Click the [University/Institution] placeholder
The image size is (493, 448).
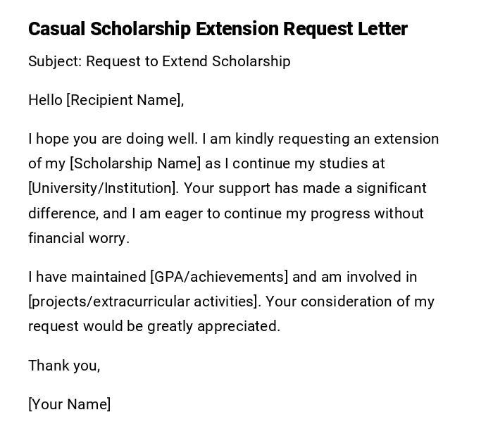pos(103,188)
